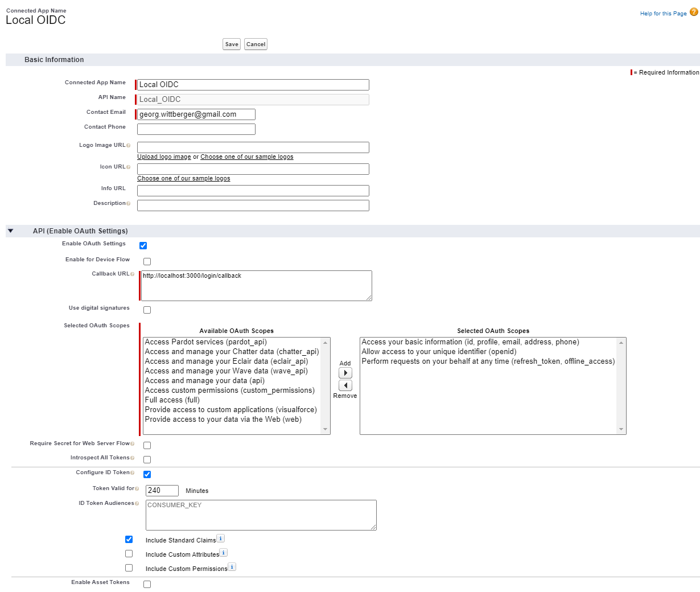The height and width of the screenshot is (592, 700).
Task: Click info icon beside Include Custom Permissions
Action: coord(232,567)
